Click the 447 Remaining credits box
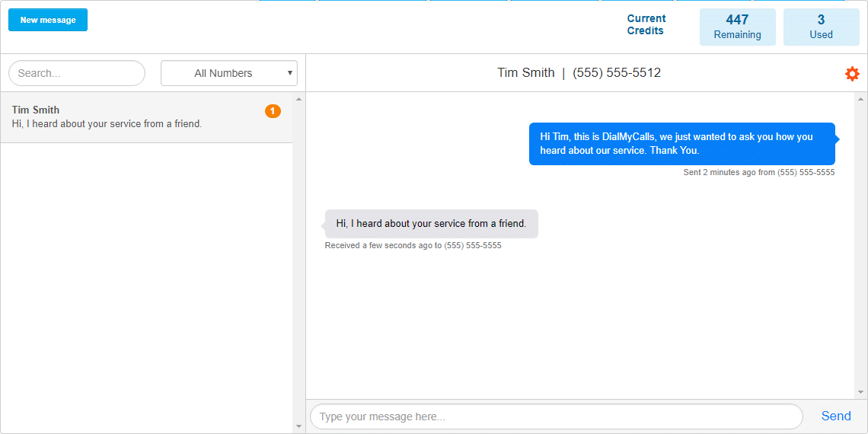868x434 pixels. [737, 27]
